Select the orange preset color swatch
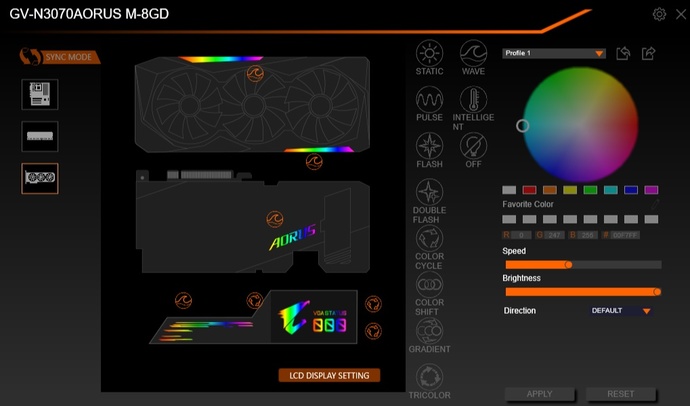The image size is (690, 406). pos(550,190)
